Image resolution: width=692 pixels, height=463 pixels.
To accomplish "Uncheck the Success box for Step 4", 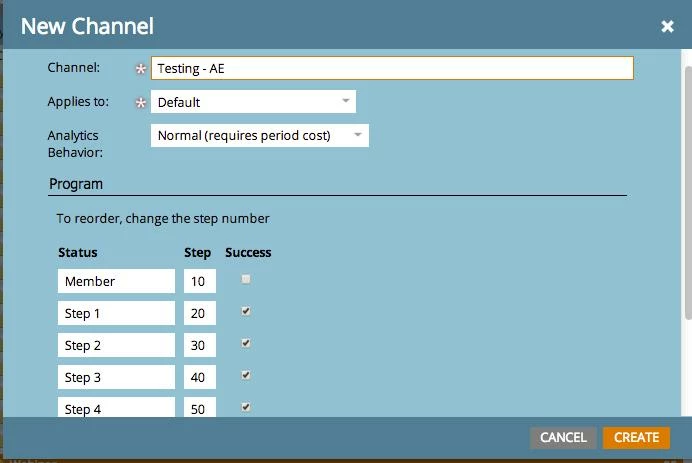I will (246, 407).
